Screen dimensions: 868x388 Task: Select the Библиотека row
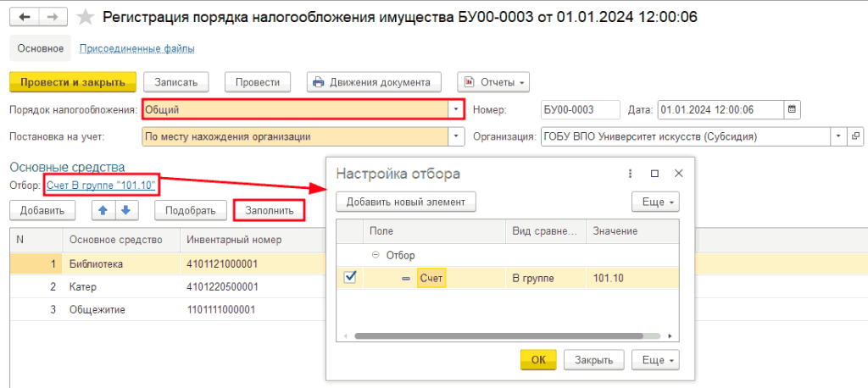[166, 264]
